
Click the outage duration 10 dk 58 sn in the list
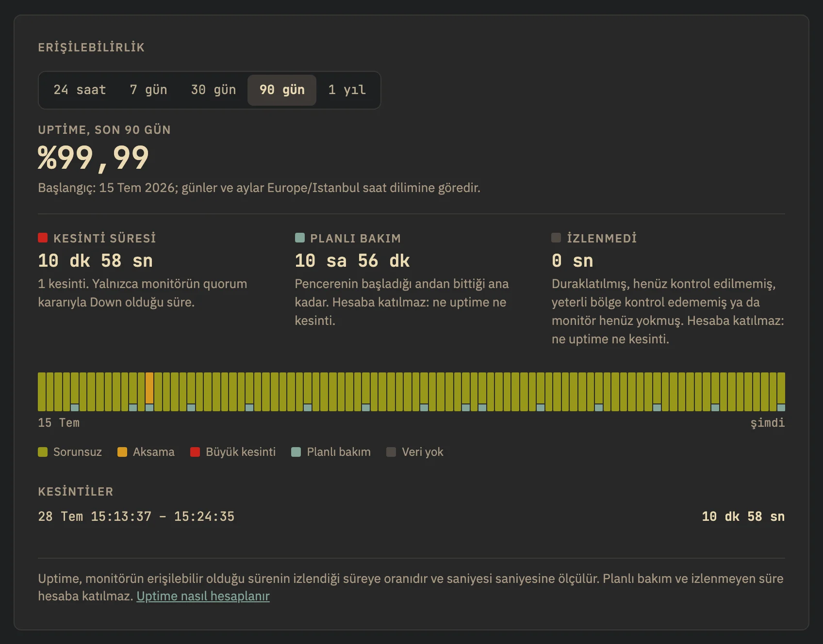click(743, 516)
